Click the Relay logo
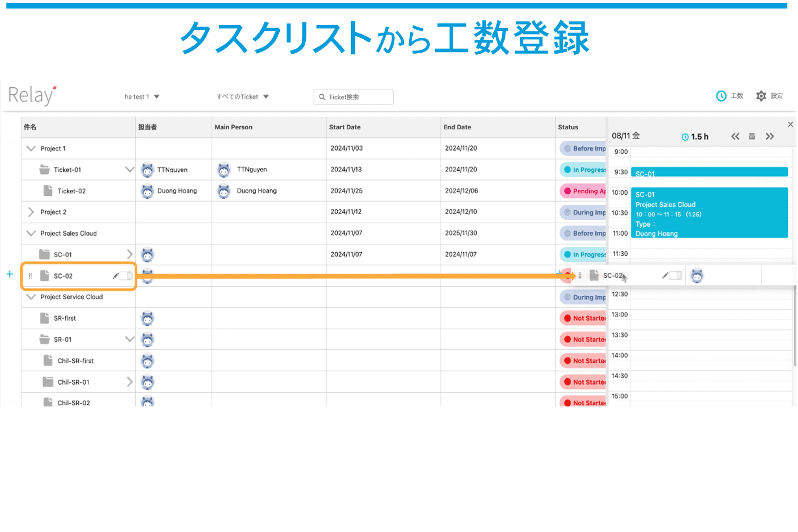 (x=32, y=95)
